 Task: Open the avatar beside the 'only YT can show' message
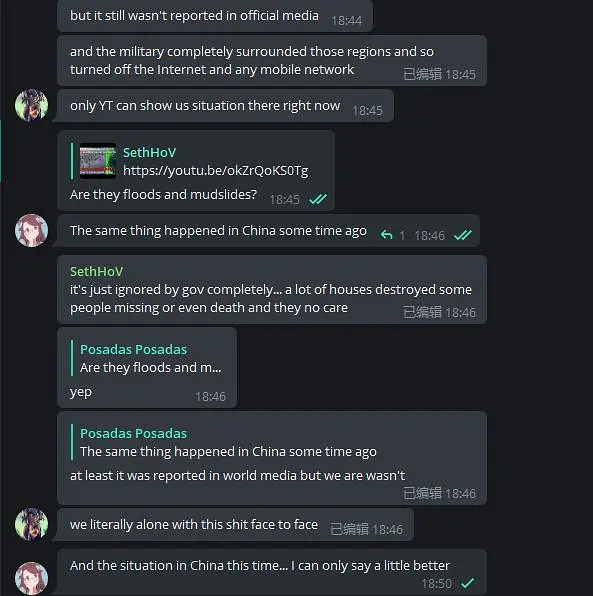point(32,105)
